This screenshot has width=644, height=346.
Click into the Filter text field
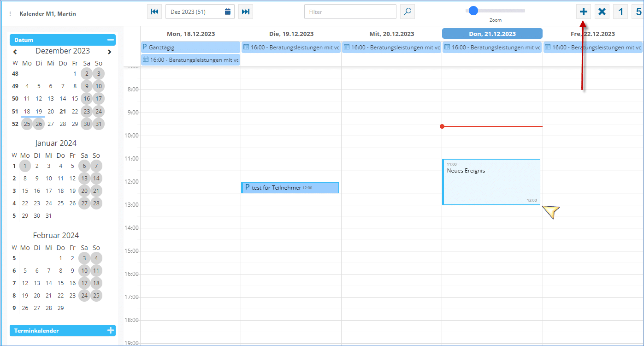(350, 12)
